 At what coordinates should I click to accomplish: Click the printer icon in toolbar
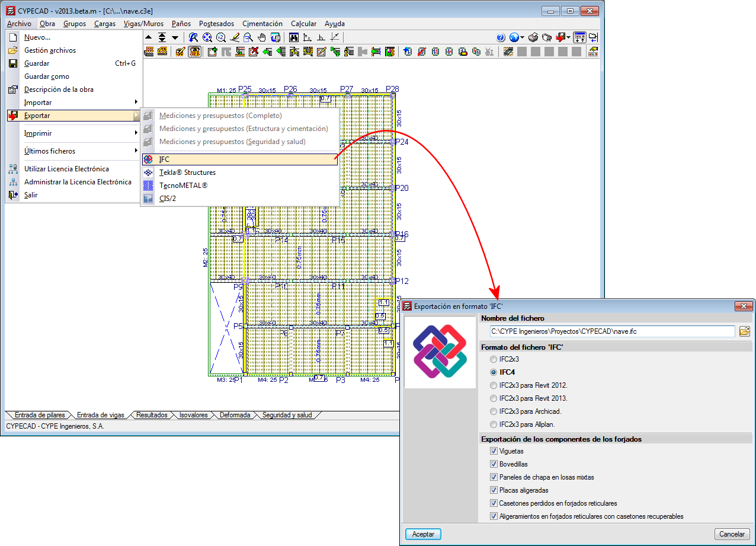533,37
